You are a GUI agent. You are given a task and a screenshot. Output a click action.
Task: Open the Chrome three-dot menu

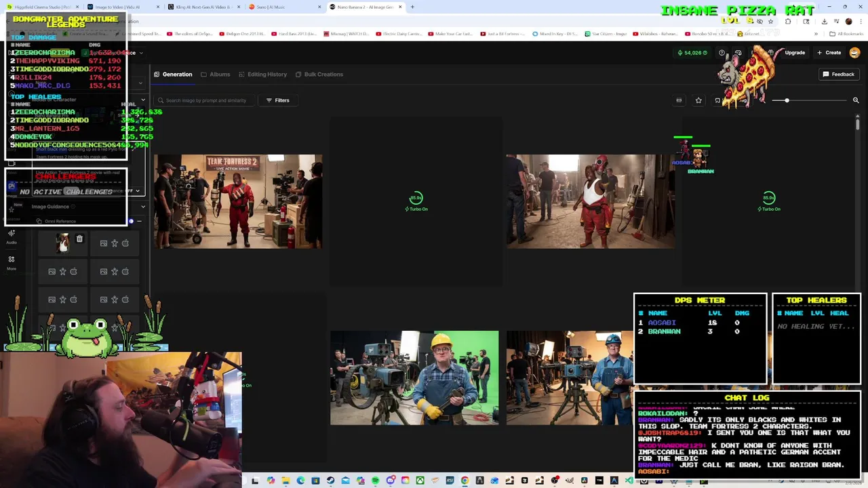(x=860, y=21)
